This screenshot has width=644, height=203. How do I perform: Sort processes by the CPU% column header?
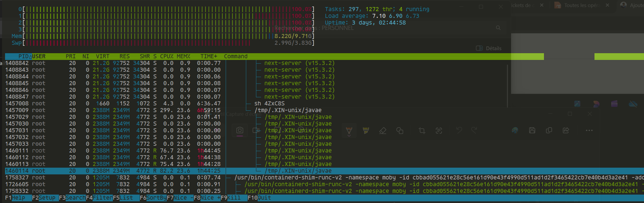coord(166,57)
